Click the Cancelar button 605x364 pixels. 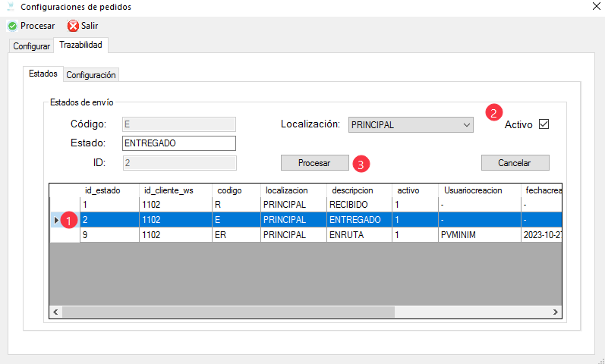pos(515,163)
